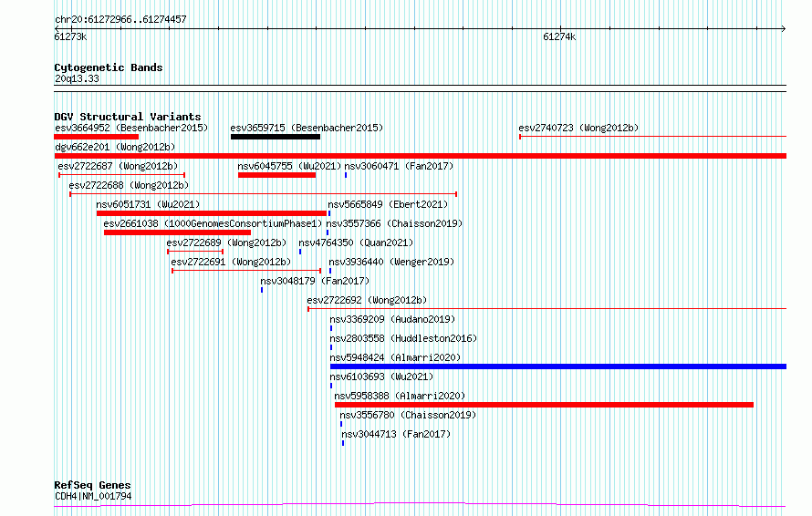Open esv2722687 (Wong2012b) variant label
Viewport: 812px width, 516px height.
pyautogui.click(x=118, y=166)
